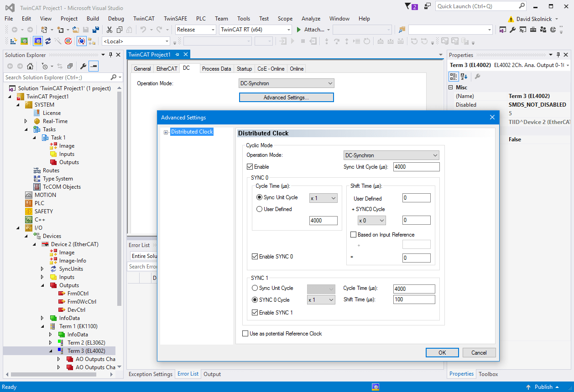Check Use as potential Reference Clock
The width and height of the screenshot is (574, 392).
tap(245, 334)
